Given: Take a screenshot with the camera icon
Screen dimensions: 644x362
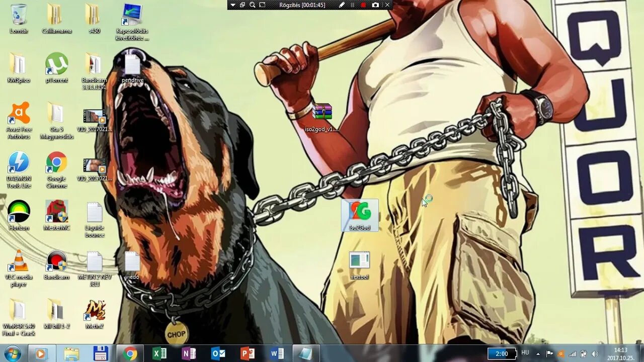Looking at the screenshot, I should point(375,5).
